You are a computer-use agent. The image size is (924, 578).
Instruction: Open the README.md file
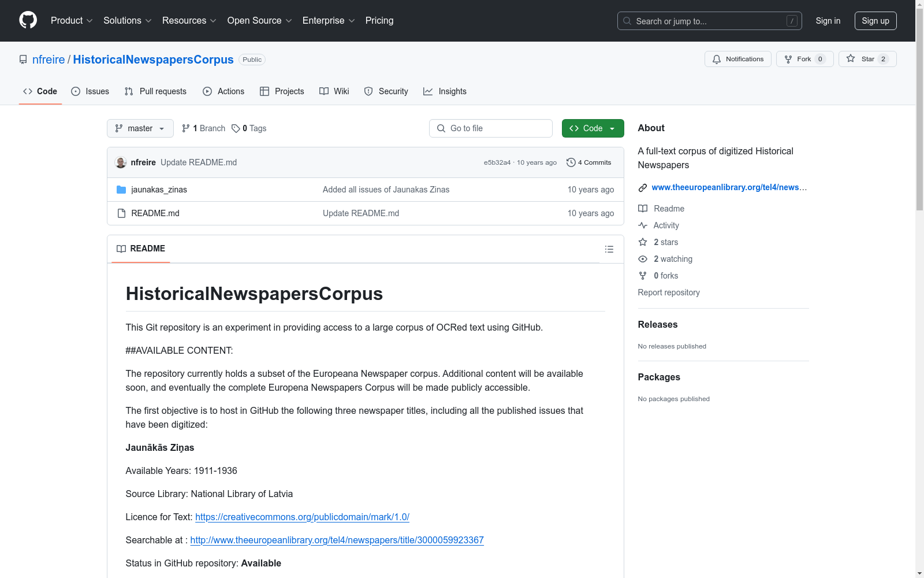pos(155,213)
